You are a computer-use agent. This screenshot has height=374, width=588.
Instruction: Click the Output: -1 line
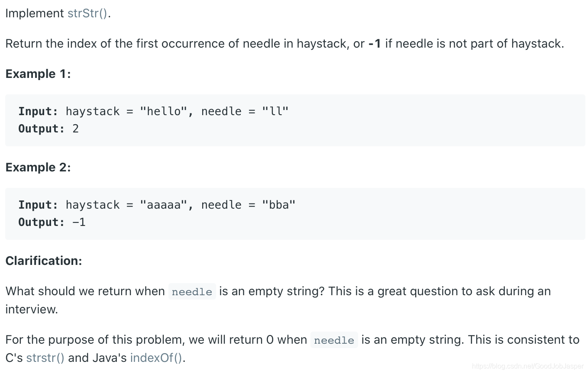52,222
